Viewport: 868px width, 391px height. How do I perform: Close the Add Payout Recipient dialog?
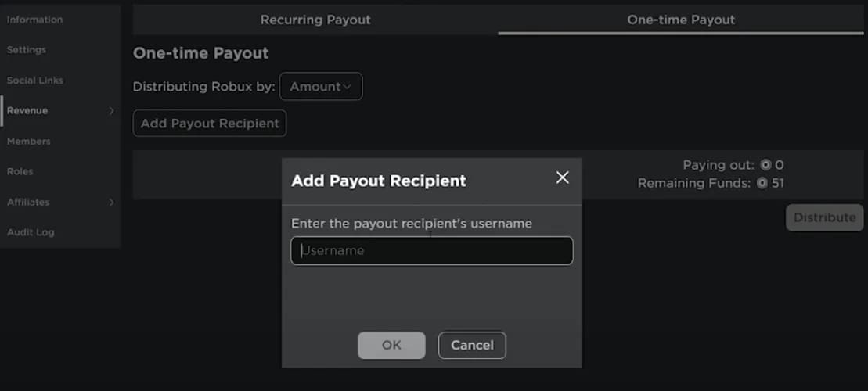563,178
